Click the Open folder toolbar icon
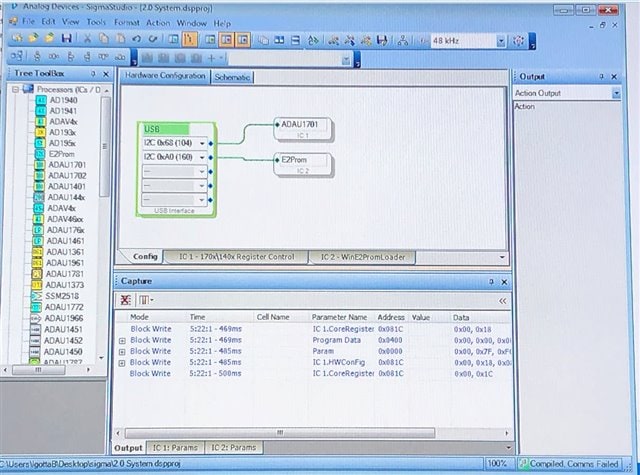The height and width of the screenshot is (475, 640). coord(33,38)
